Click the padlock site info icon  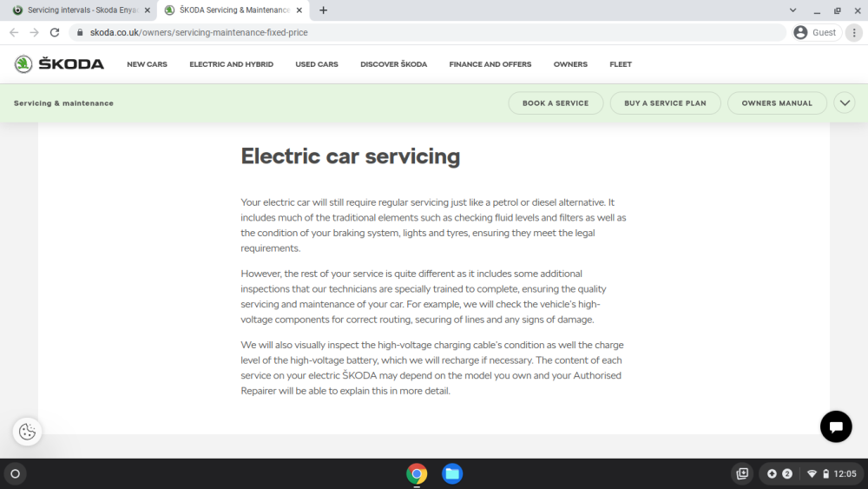[x=80, y=33]
